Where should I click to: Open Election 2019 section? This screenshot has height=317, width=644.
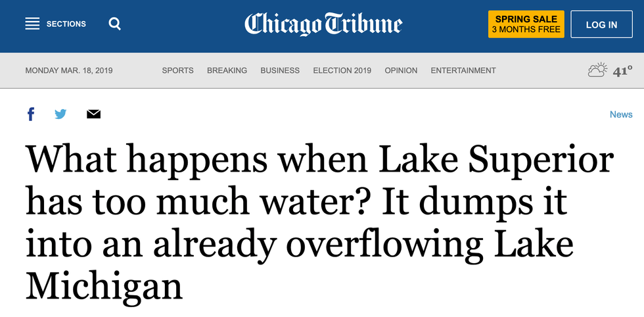click(x=342, y=70)
